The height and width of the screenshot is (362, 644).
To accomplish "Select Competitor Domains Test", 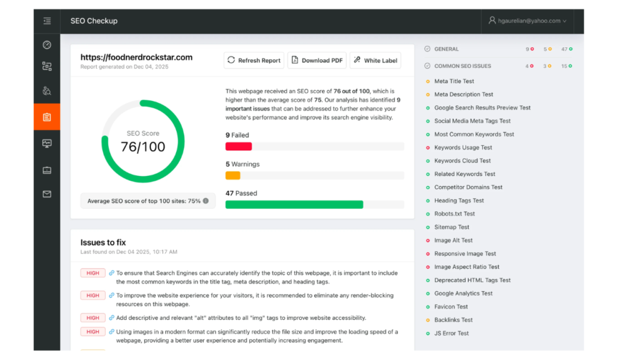I will click(x=468, y=187).
